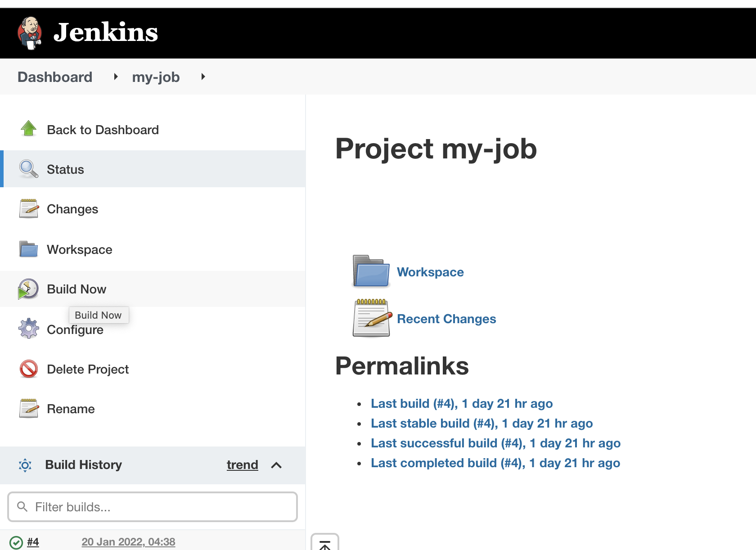Open Dashboard breadcrumb link
756x550 pixels.
(x=55, y=77)
